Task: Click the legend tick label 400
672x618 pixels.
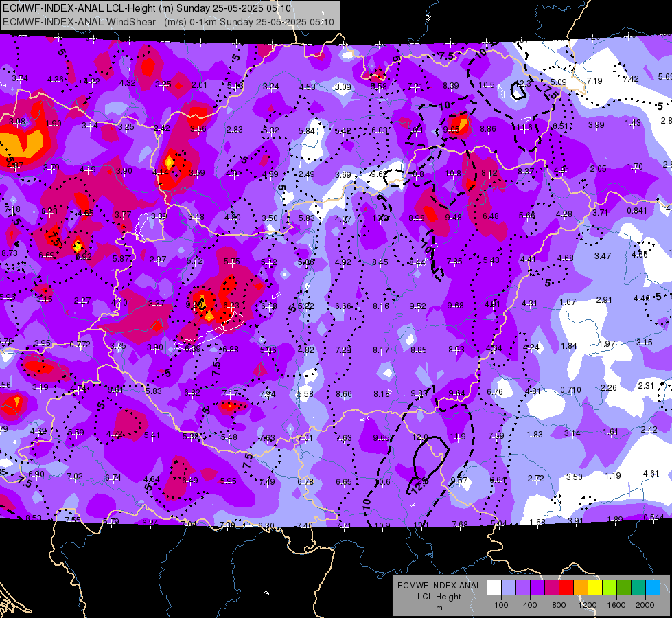Action: tap(530, 605)
